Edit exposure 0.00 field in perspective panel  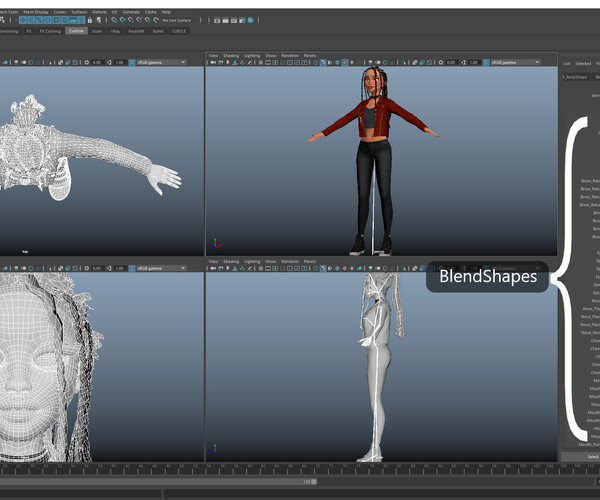451,62
